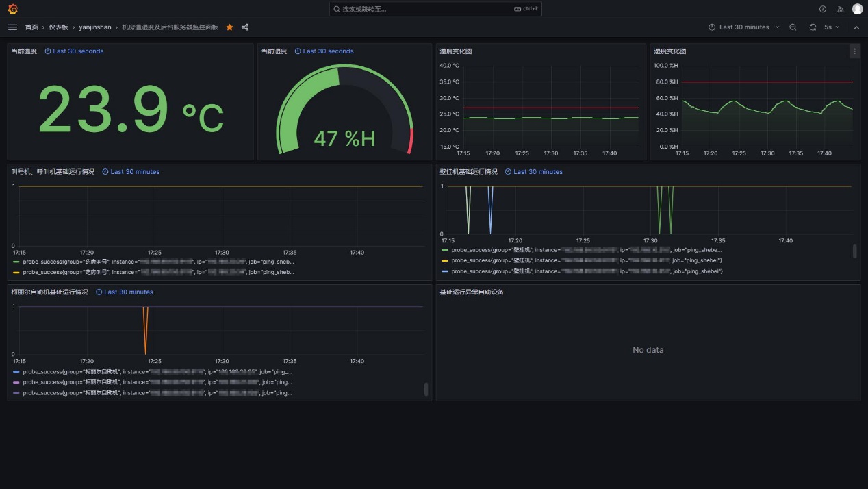The width and height of the screenshot is (868, 489).
Task: Open the 5s refresh interval dropdown
Action: tap(831, 27)
